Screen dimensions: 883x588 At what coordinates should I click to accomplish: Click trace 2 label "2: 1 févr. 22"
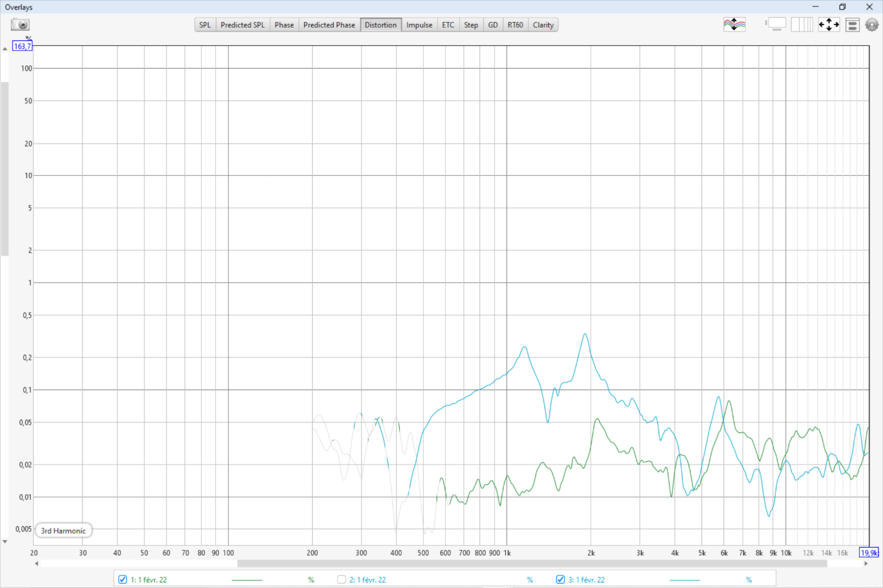(368, 580)
